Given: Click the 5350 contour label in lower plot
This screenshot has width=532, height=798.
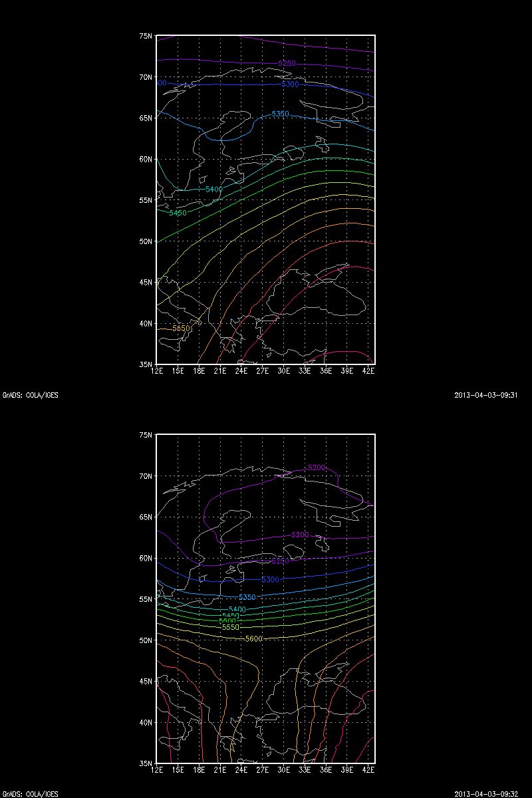Looking at the screenshot, I should [x=247, y=597].
